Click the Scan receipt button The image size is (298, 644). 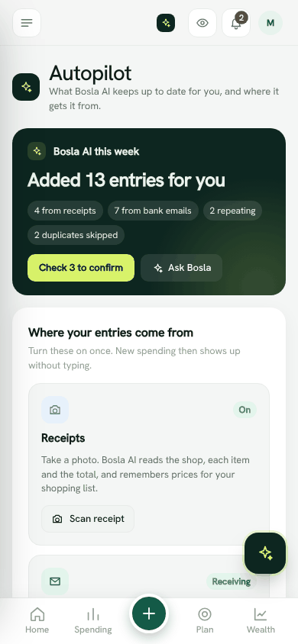[x=88, y=519]
